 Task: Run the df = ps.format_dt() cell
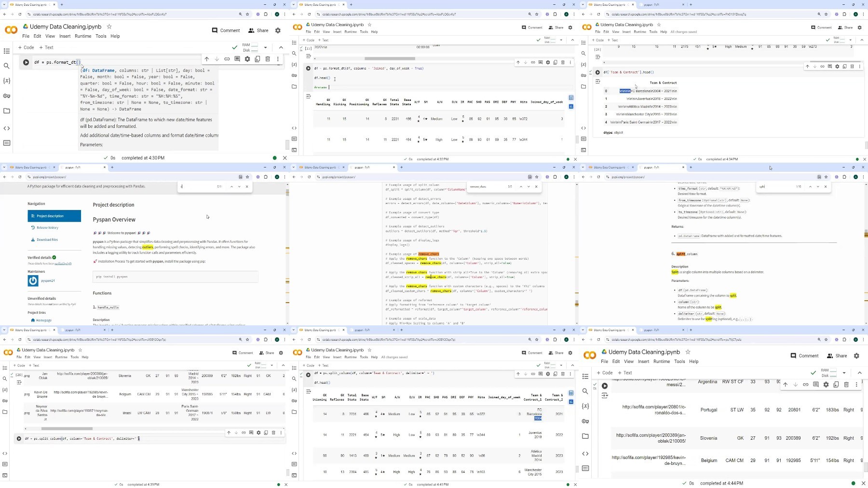point(26,62)
